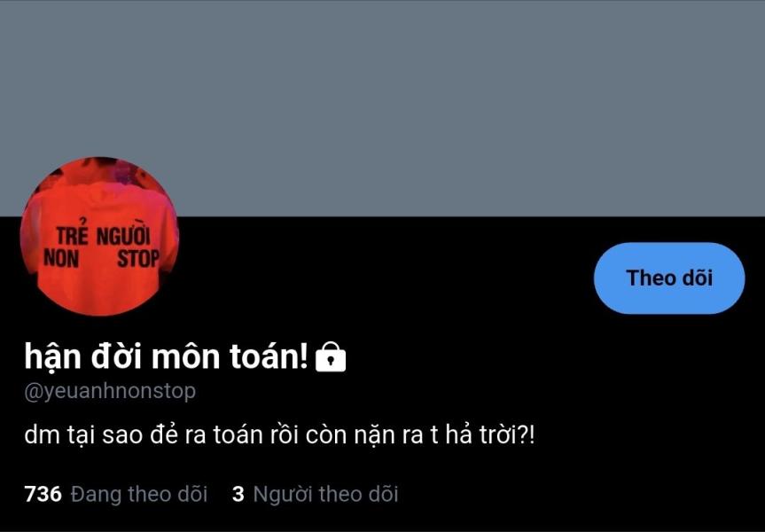Click the @yeuanhnonstop username handle
The image size is (765, 532).
pos(110,391)
